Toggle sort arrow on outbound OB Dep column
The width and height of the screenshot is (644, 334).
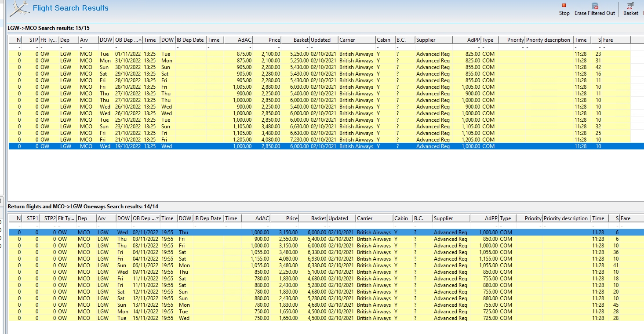pyautogui.click(x=140, y=40)
